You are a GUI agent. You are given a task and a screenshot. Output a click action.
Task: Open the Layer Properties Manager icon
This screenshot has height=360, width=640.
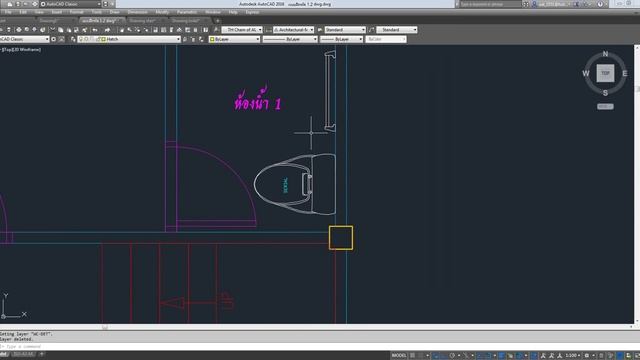[x=73, y=39]
